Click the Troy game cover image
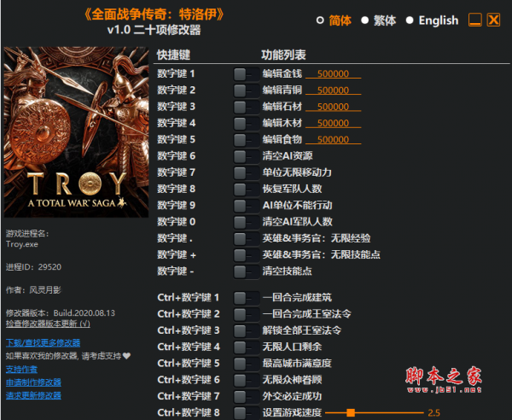512x420 pixels. click(x=76, y=132)
